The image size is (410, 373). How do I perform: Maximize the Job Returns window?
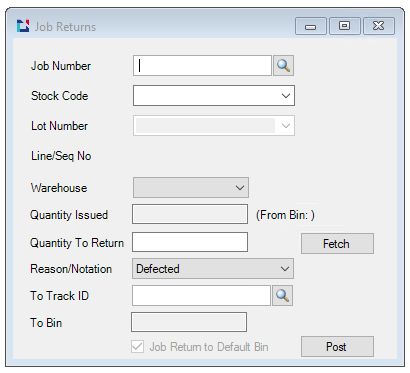(345, 26)
